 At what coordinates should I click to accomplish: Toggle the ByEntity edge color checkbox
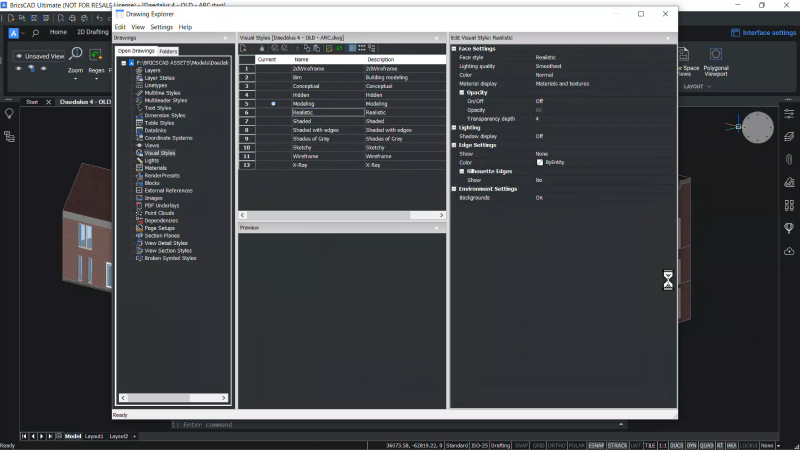(x=540, y=162)
